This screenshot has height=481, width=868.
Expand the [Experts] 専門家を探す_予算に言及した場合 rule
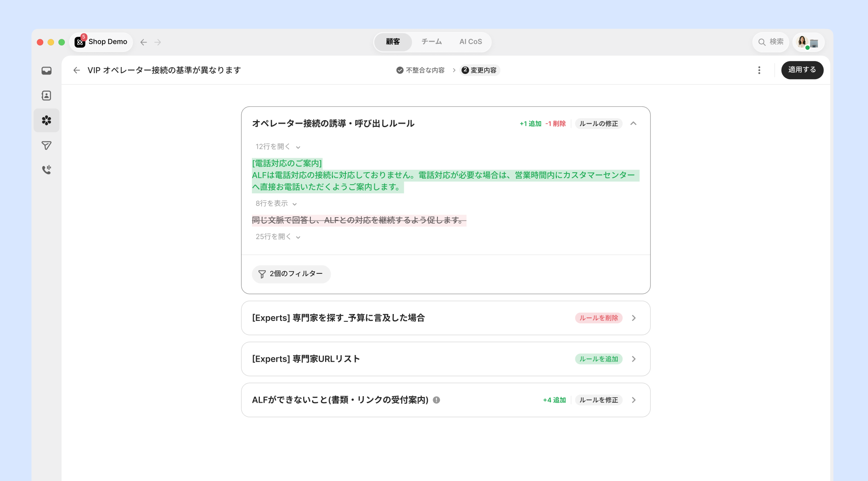[x=634, y=318]
